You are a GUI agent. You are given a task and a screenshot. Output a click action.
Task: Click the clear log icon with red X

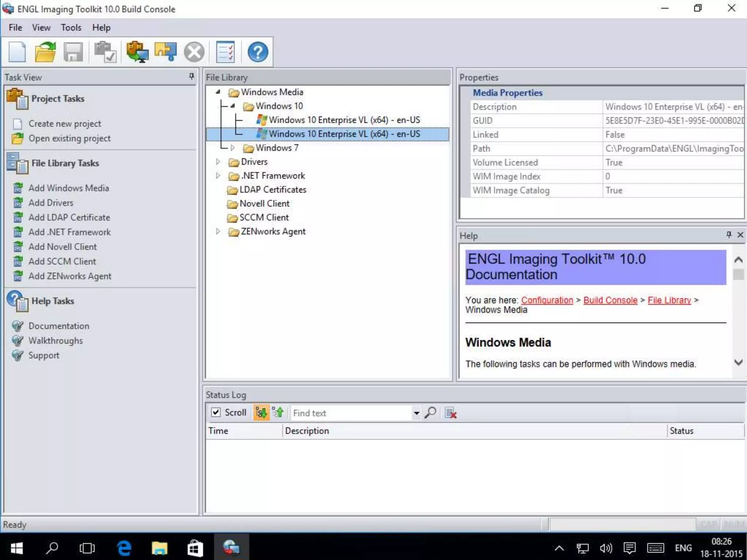(x=451, y=413)
